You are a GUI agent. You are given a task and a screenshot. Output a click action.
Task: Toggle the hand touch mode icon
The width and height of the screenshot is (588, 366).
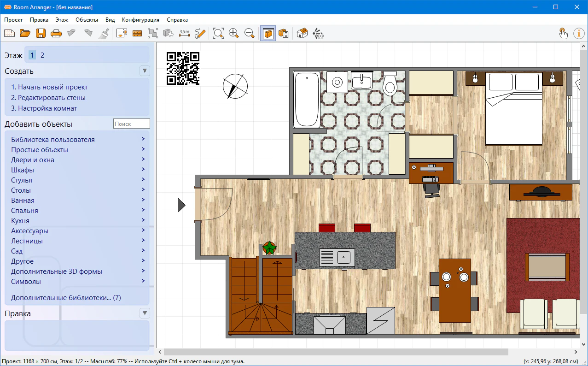pos(563,33)
